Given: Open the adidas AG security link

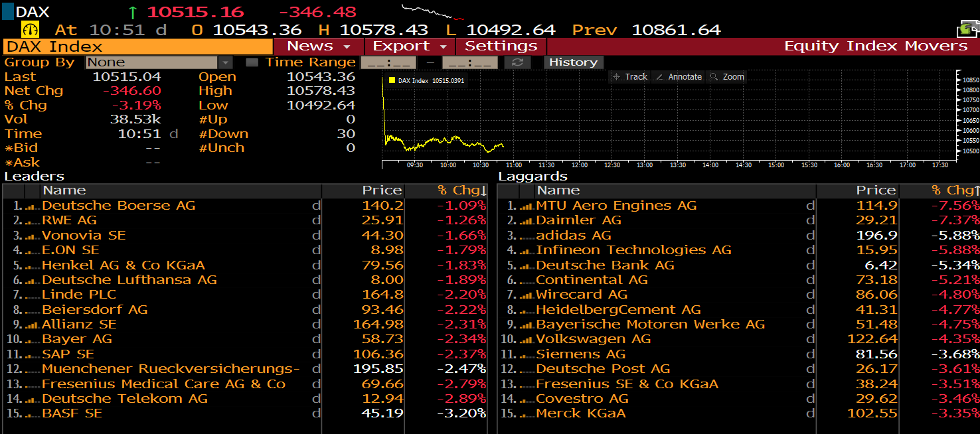Looking at the screenshot, I should [x=574, y=236].
